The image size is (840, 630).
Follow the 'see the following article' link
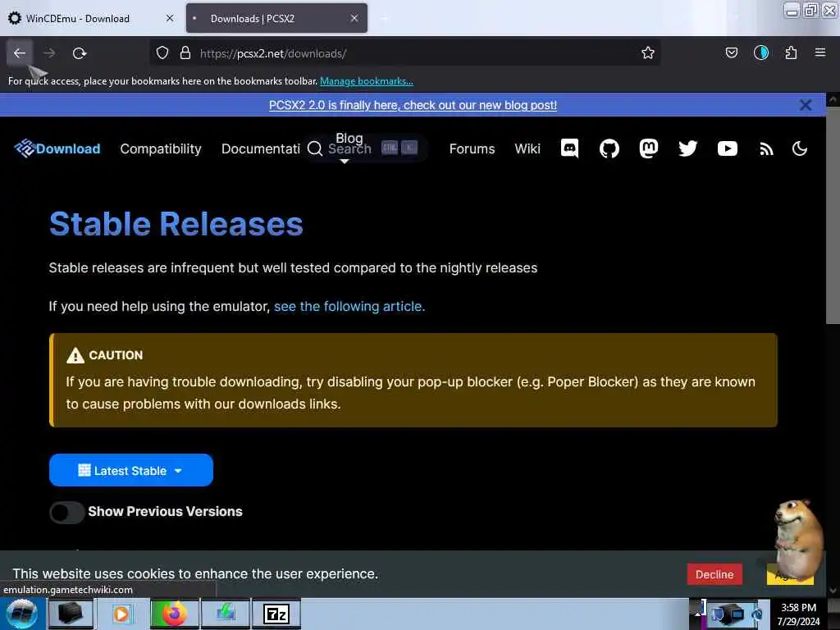click(x=349, y=307)
